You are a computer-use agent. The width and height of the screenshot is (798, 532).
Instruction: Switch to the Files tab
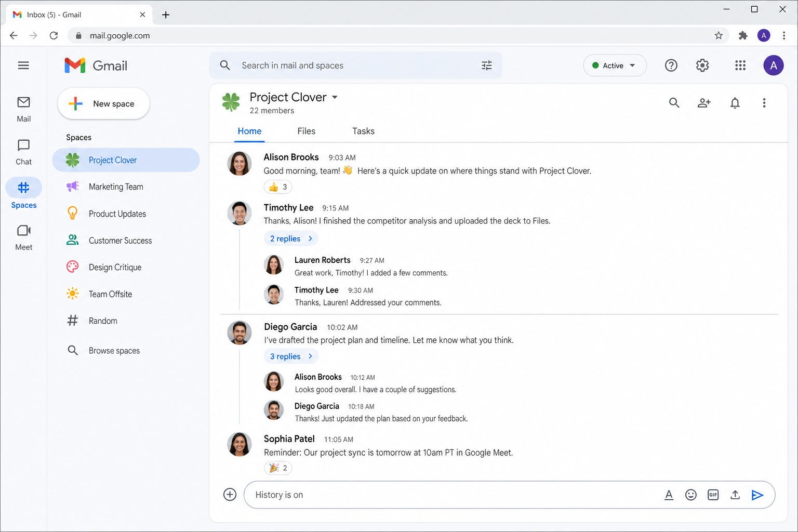306,131
